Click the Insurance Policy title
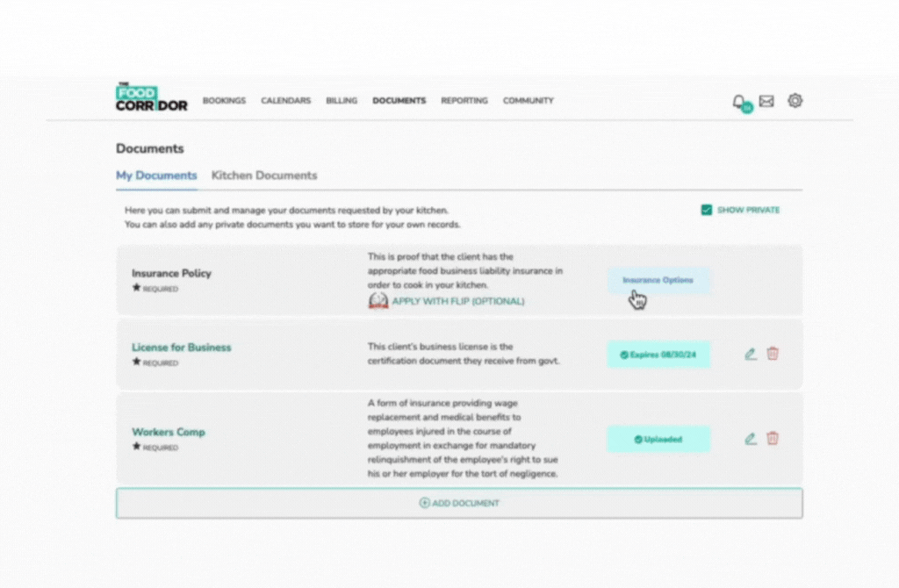This screenshot has height=588, width=899. (x=171, y=273)
